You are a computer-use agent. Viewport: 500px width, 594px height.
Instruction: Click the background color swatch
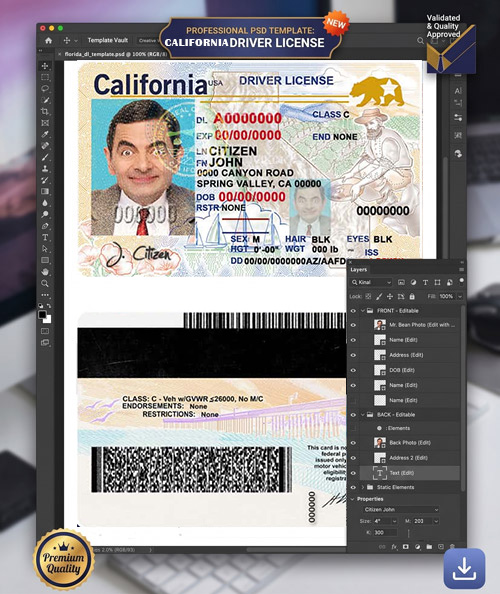pos(48,319)
